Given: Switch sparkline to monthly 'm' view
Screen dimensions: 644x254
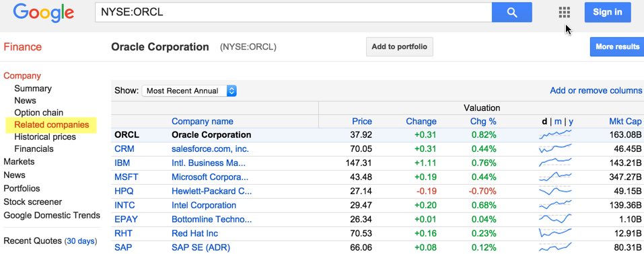Looking at the screenshot, I should tap(558, 122).
